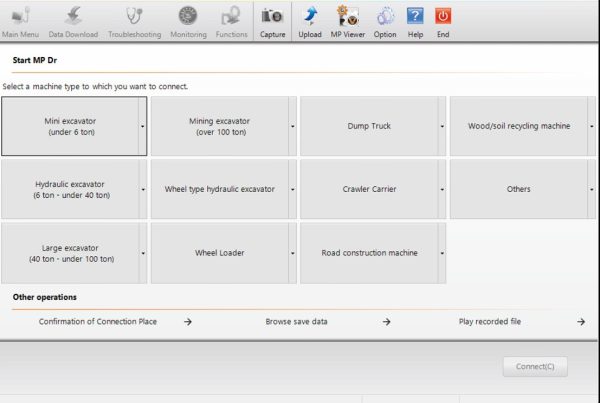
Task: Open the Dump Truck dropdown arrow
Action: [442, 126]
